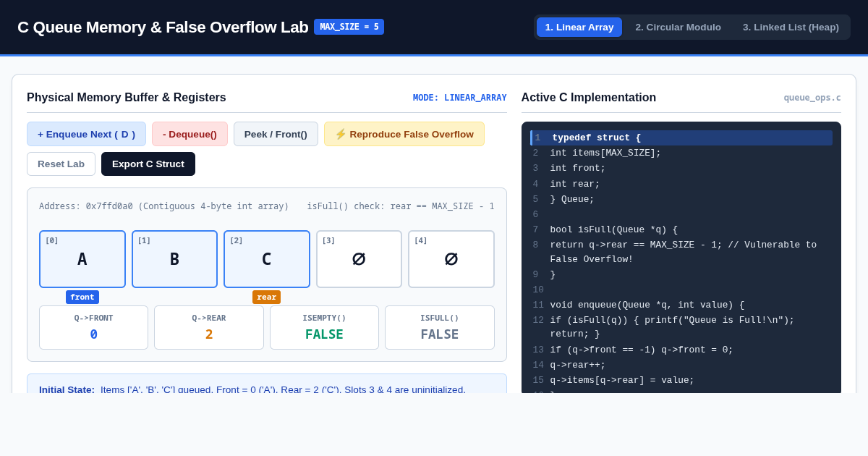Image resolution: width=868 pixels, height=456 pixels.
Task: Click the Queue is Full printf line
Action: tap(681, 327)
